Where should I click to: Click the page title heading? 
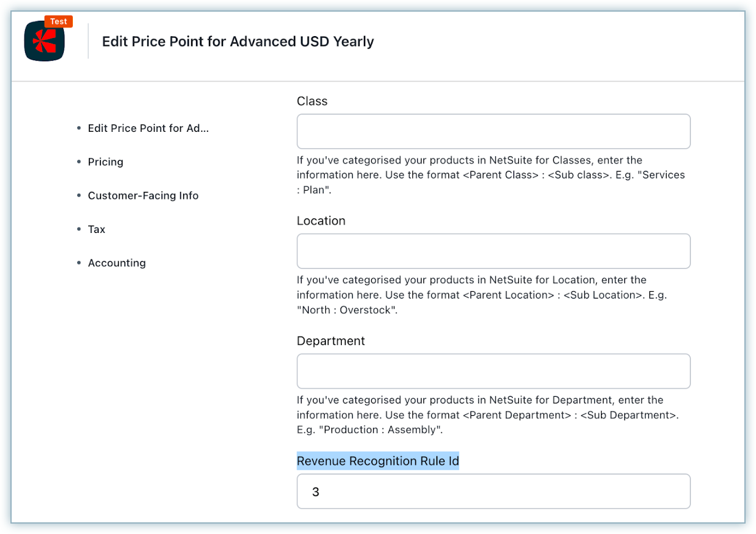[238, 42]
